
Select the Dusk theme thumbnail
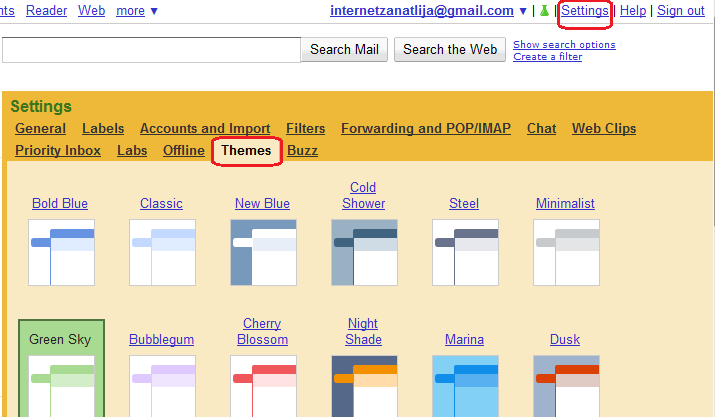point(566,386)
